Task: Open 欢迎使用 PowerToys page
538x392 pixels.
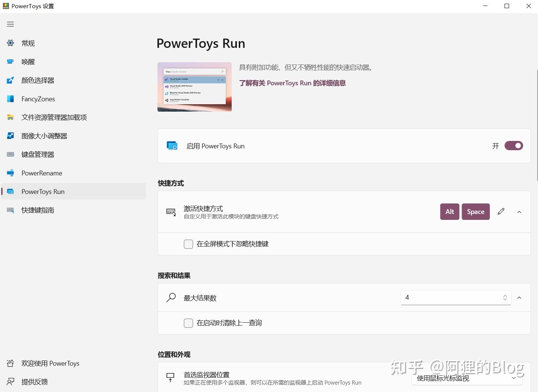Action: 74,363
